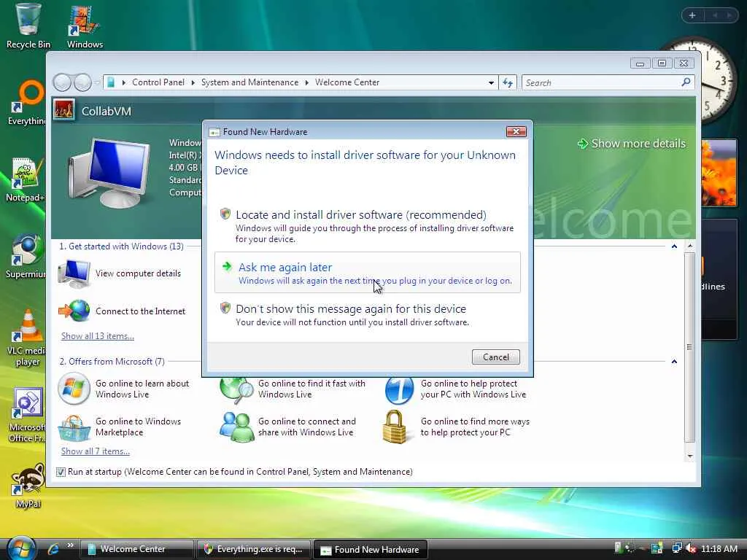The width and height of the screenshot is (747, 560).
Task: Choose Locate and install driver software
Action: 368,226
